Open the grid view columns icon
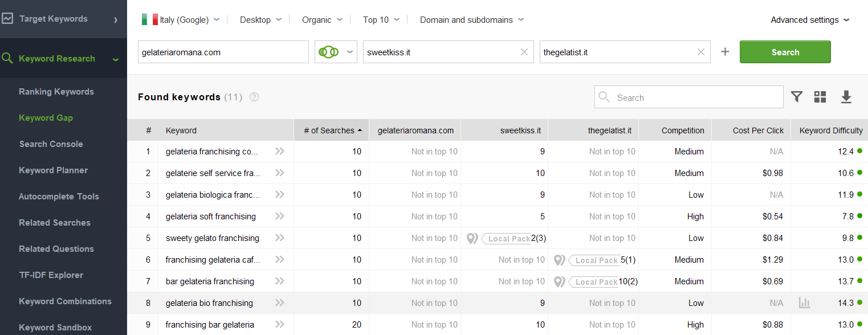 [x=820, y=97]
